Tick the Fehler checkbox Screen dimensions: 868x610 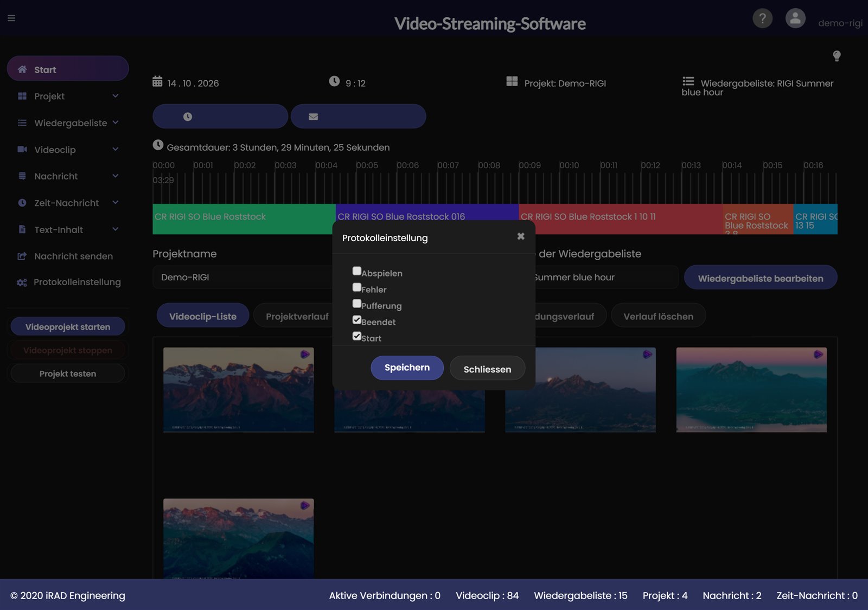coord(357,287)
